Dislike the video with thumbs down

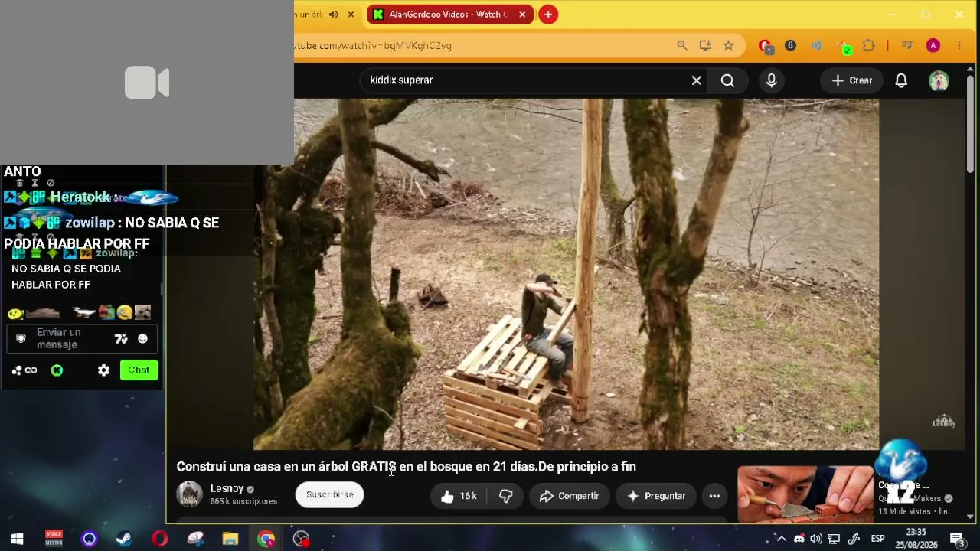(x=505, y=496)
